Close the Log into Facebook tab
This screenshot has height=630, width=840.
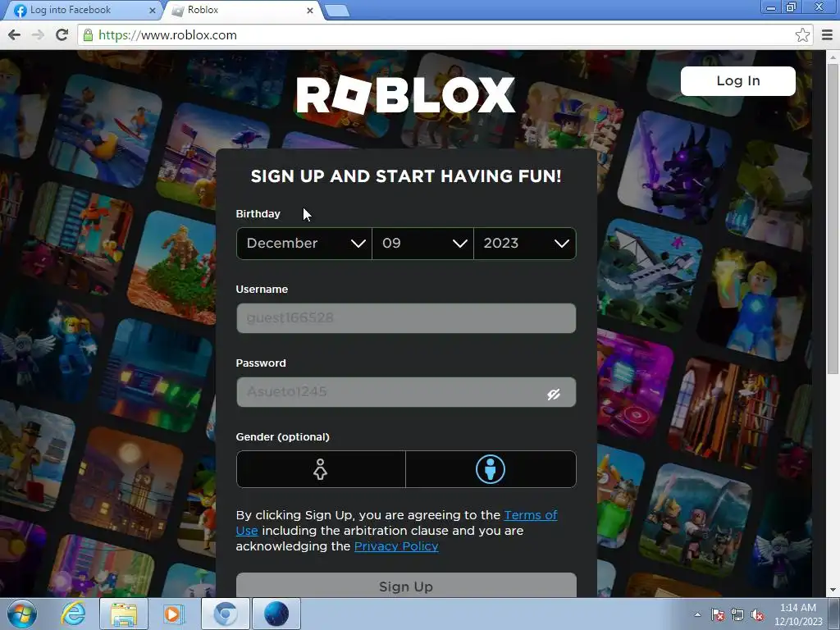tap(152, 10)
